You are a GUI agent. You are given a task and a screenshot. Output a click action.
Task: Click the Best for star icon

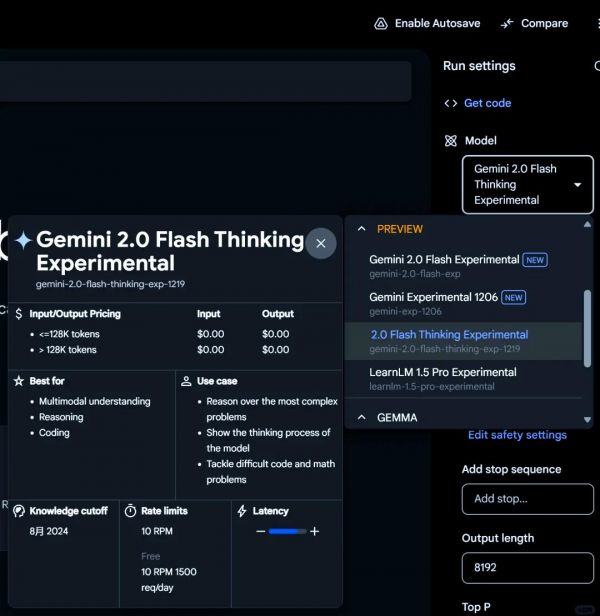[18, 381]
